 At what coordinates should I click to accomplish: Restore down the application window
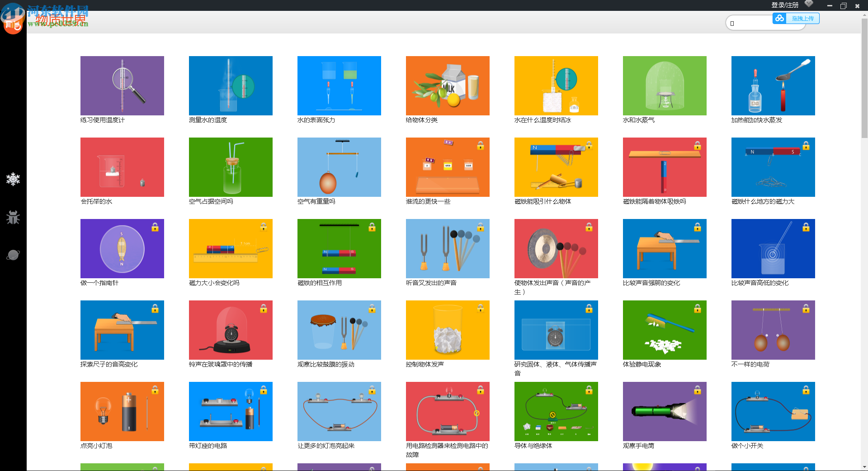(843, 6)
